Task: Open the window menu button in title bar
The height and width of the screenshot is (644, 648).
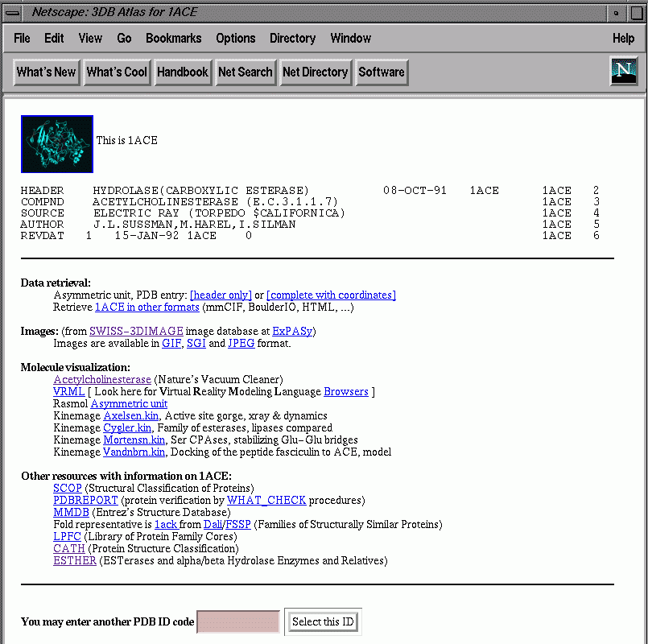Action: coord(13,12)
